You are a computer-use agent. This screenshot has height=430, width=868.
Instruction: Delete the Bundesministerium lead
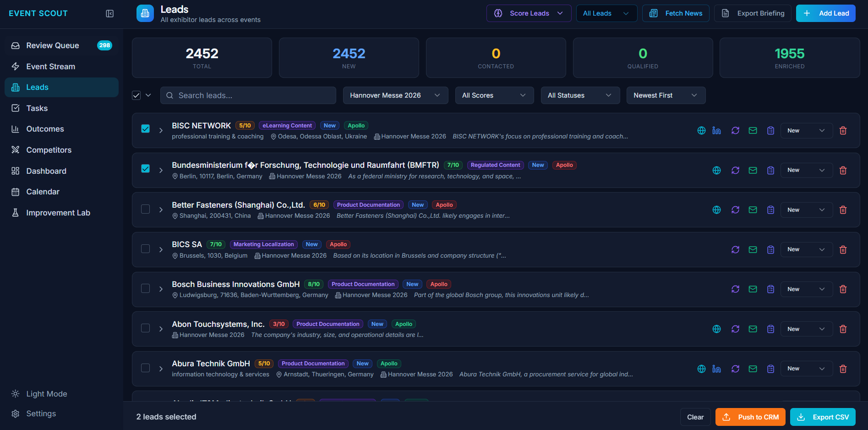[843, 171]
